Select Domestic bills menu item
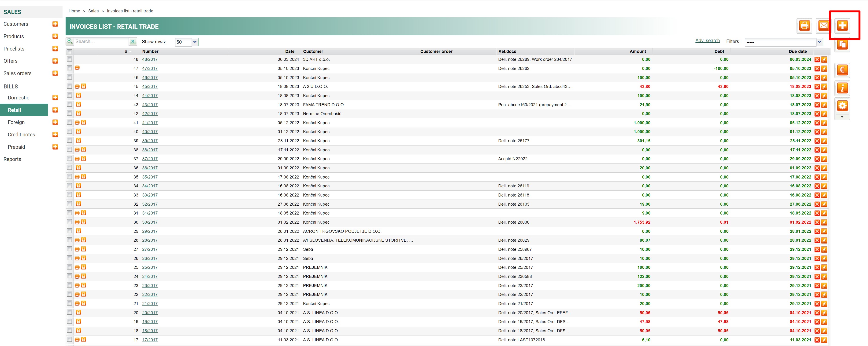The height and width of the screenshot is (346, 868). click(19, 98)
